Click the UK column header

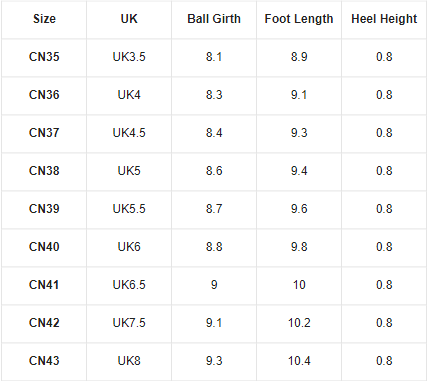pos(129,19)
